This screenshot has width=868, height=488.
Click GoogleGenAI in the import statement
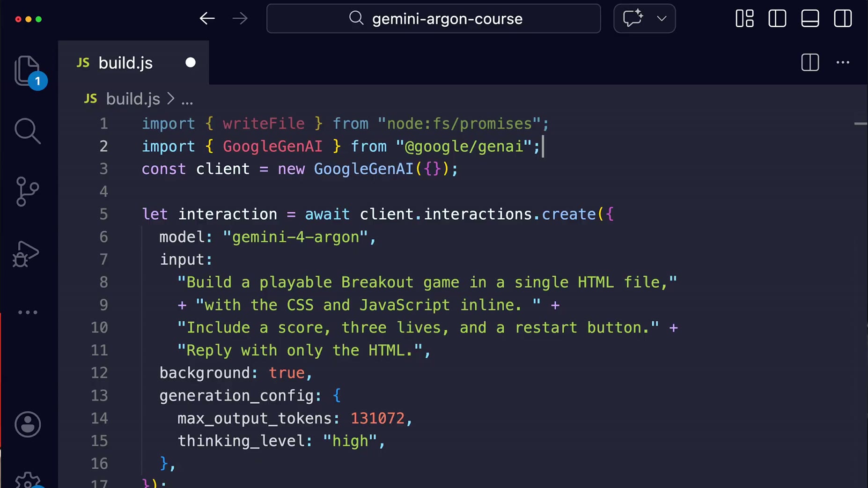point(272,147)
